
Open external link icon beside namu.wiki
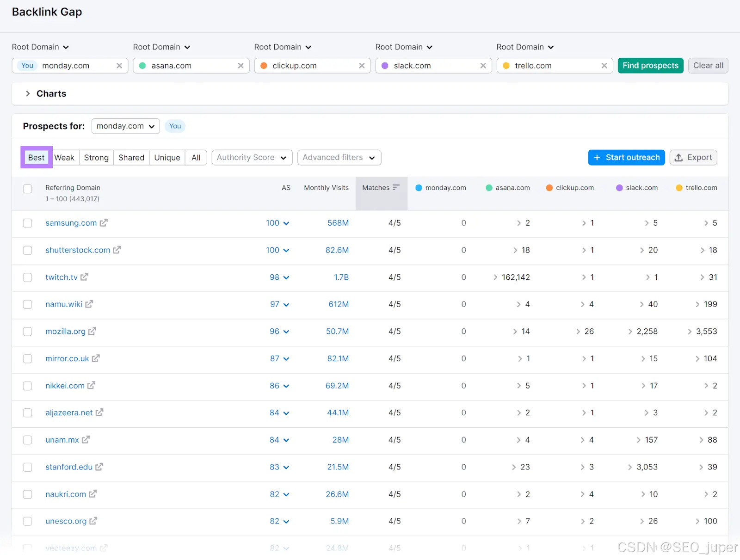click(x=89, y=304)
